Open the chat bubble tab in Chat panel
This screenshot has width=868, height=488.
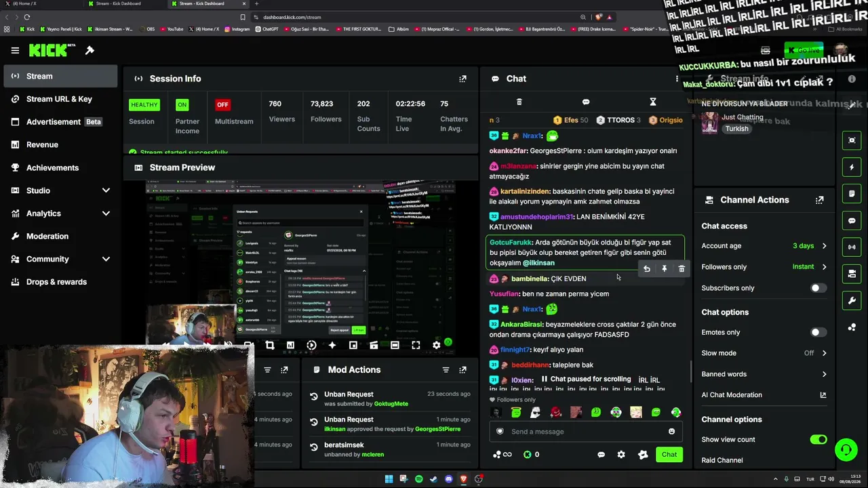click(586, 102)
